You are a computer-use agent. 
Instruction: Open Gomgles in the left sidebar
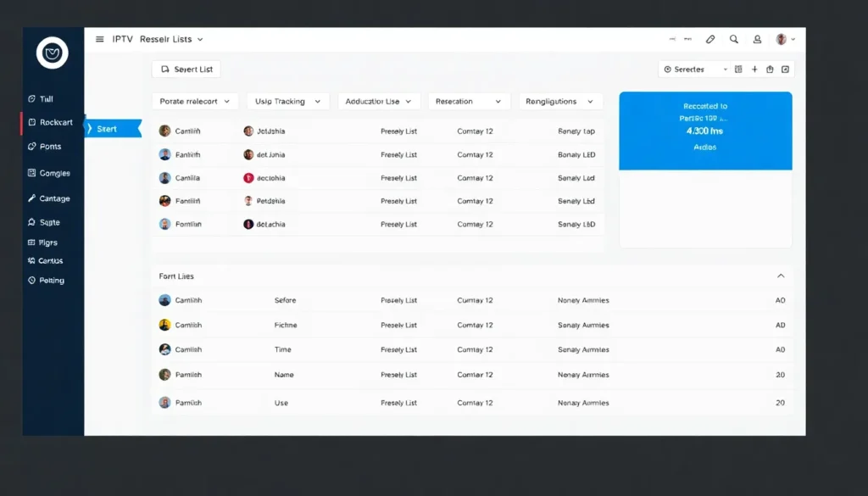click(x=54, y=173)
